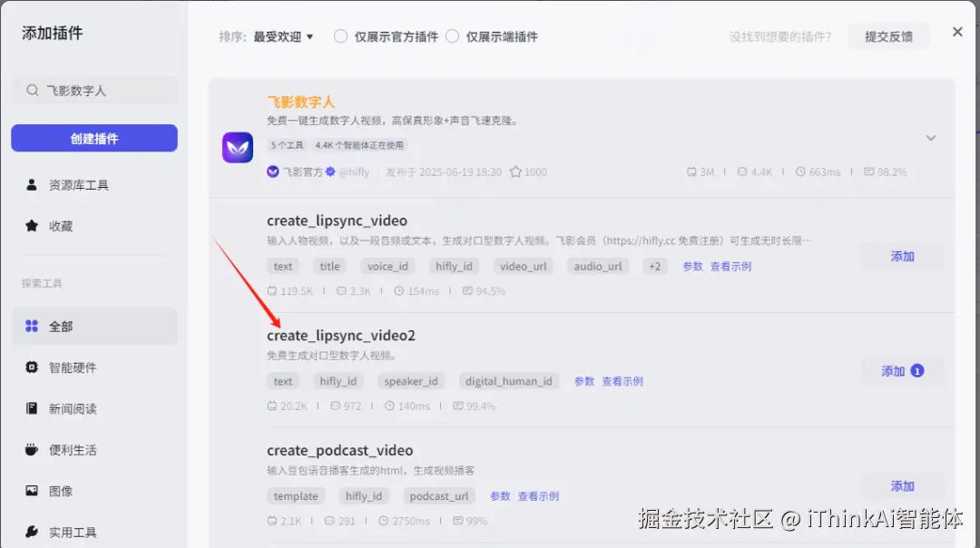Open the 新闻阅读 category icon
The image size is (980, 548).
tap(32, 408)
